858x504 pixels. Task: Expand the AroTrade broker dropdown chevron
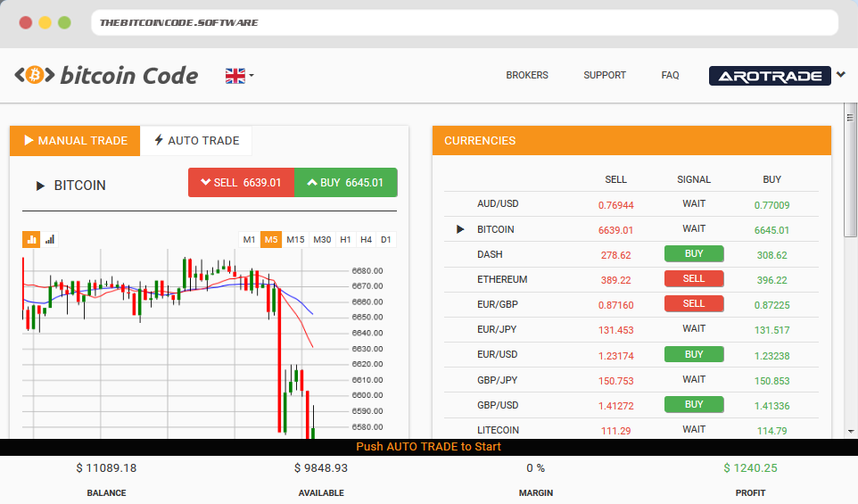pos(840,75)
